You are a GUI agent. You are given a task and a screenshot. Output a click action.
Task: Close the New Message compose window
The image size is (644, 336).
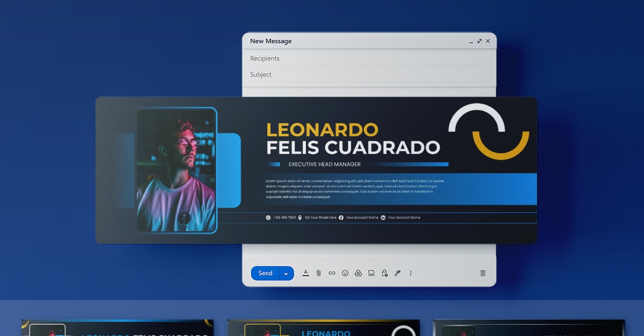click(x=488, y=41)
